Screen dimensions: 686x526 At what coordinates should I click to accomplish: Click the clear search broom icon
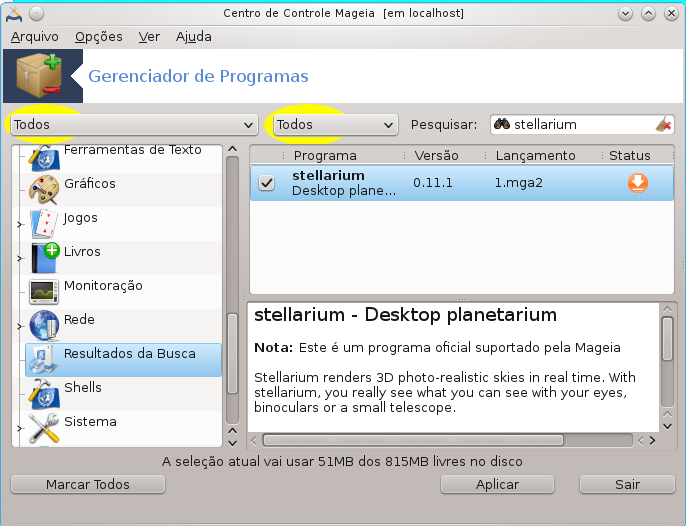664,125
